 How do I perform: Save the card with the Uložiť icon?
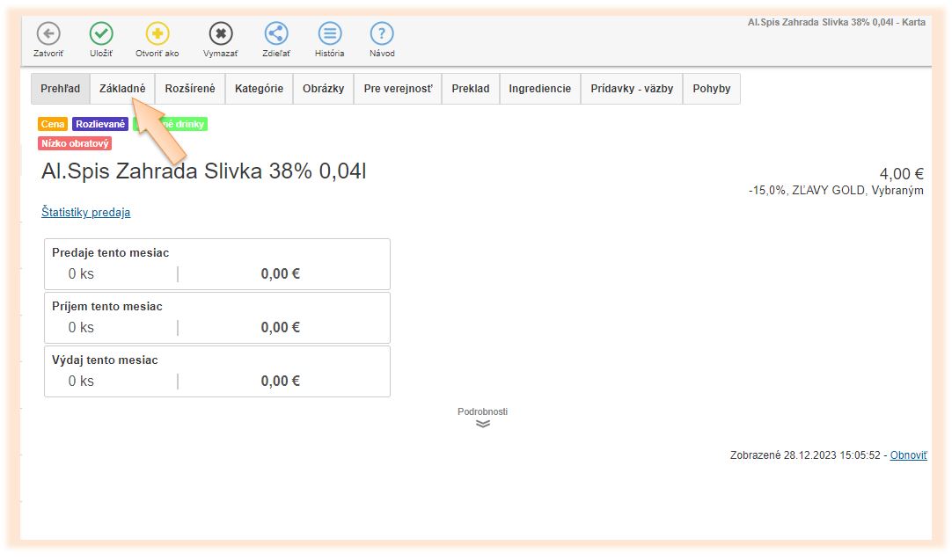(101, 34)
